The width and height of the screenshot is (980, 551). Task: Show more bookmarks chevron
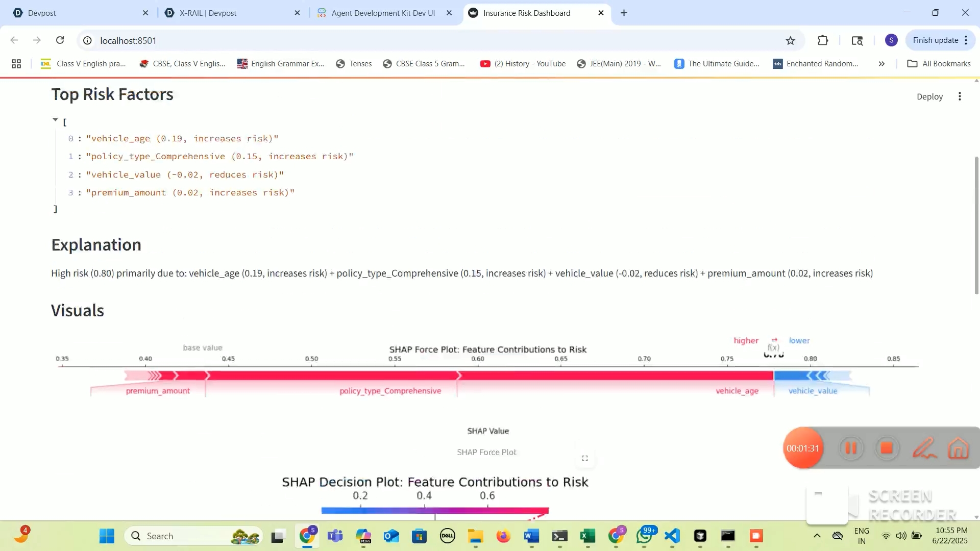(x=881, y=64)
